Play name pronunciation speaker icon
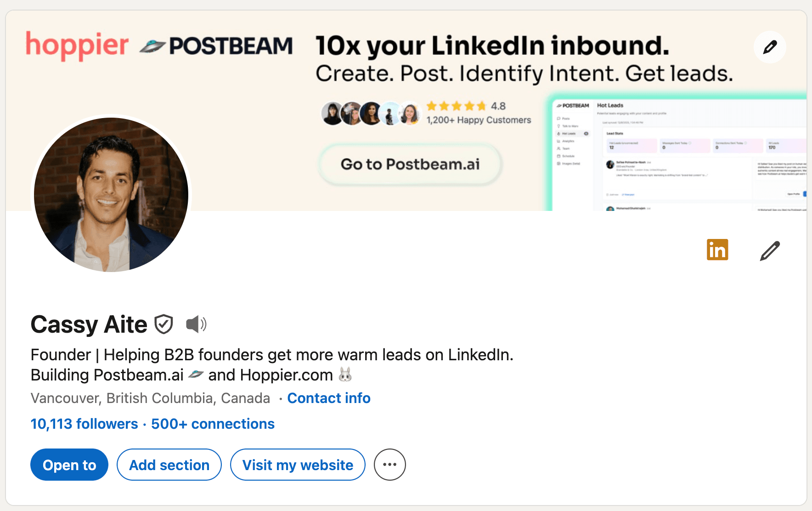812x511 pixels. point(196,324)
